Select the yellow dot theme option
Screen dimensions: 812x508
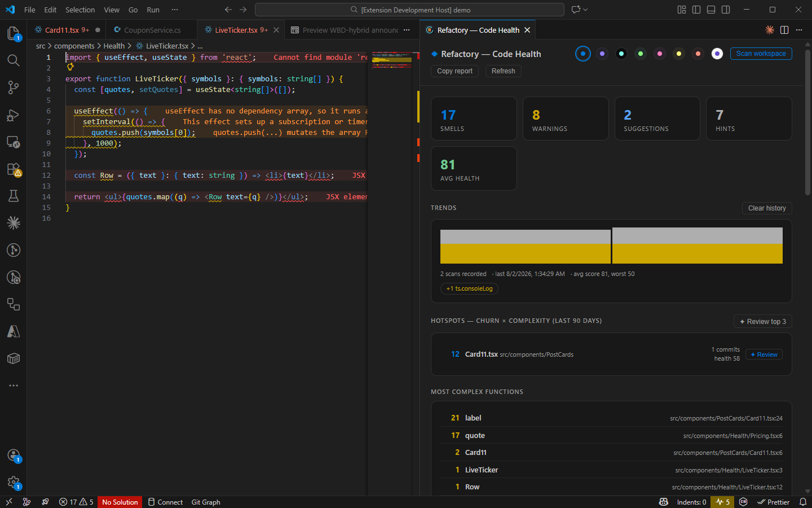coord(679,54)
